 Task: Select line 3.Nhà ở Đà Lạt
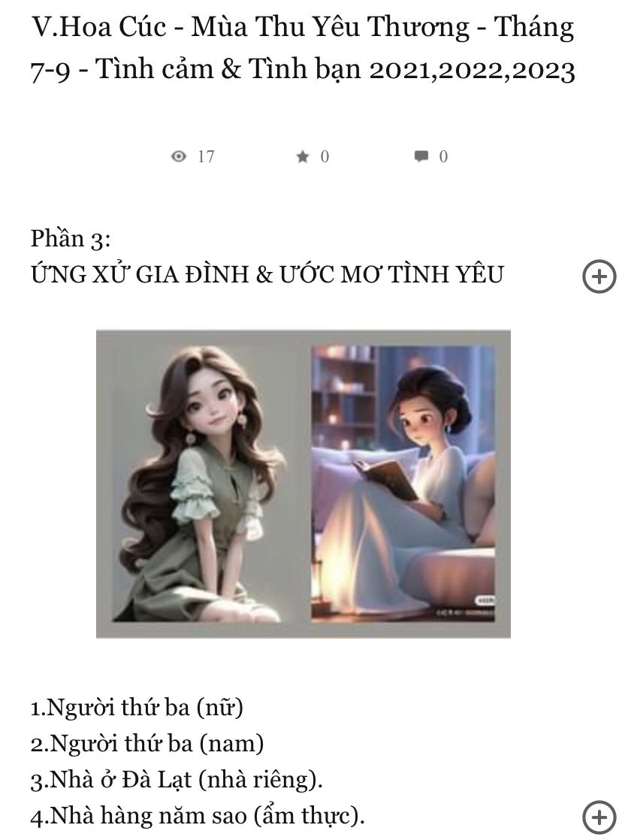pos(177,779)
